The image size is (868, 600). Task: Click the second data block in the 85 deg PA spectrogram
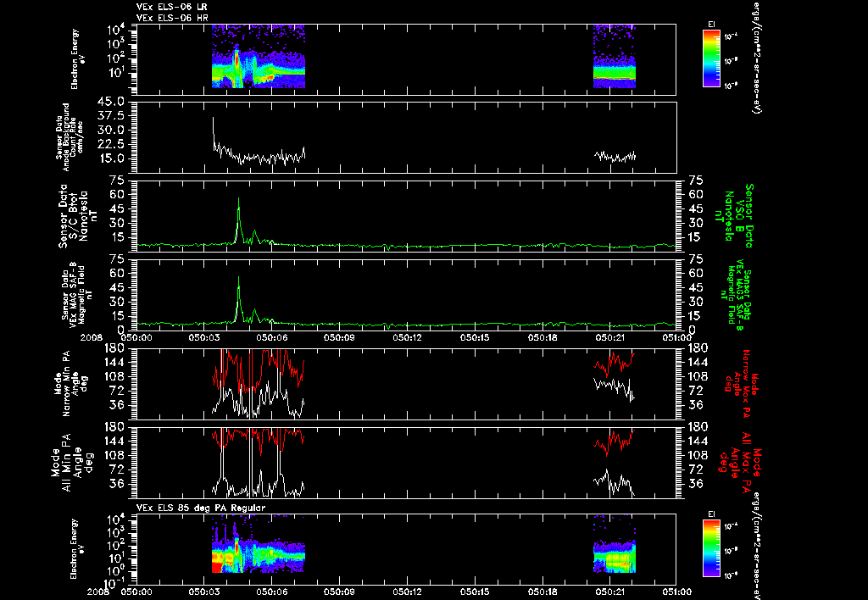(x=615, y=544)
